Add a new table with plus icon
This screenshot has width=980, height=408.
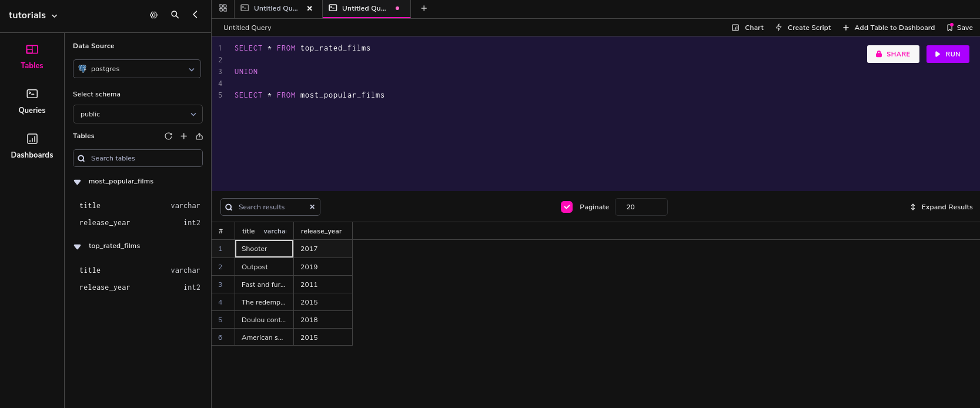coord(183,136)
